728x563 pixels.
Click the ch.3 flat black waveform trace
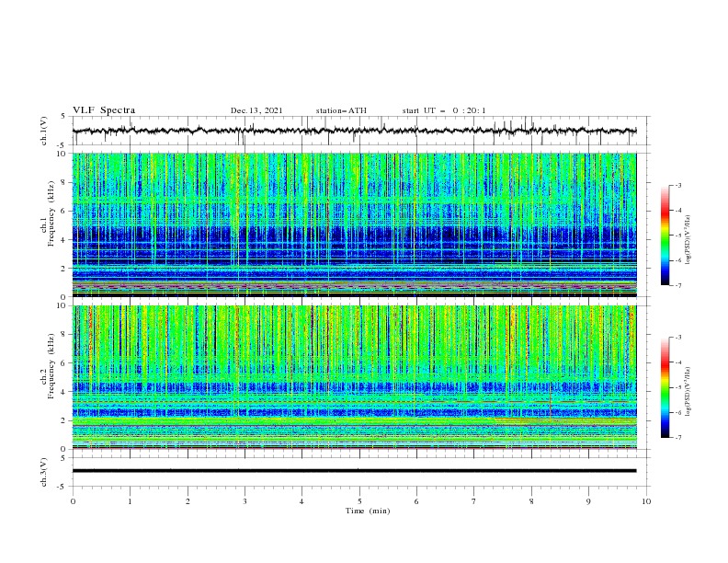click(354, 471)
